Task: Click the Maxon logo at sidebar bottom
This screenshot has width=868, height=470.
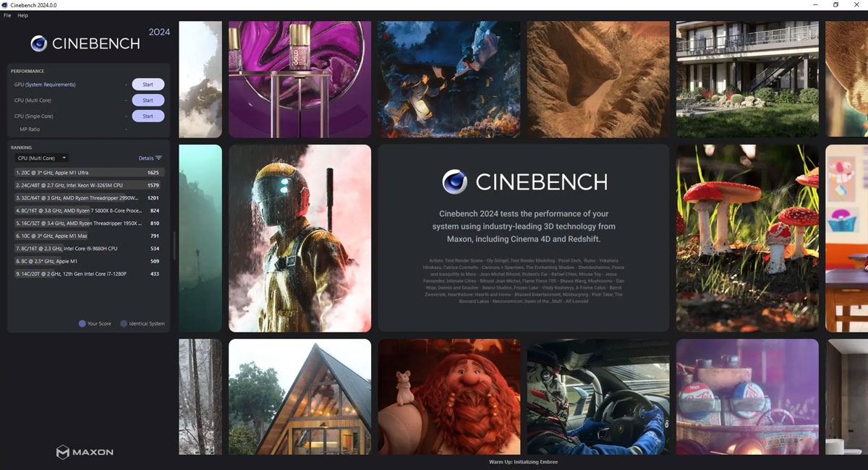Action: (85, 453)
